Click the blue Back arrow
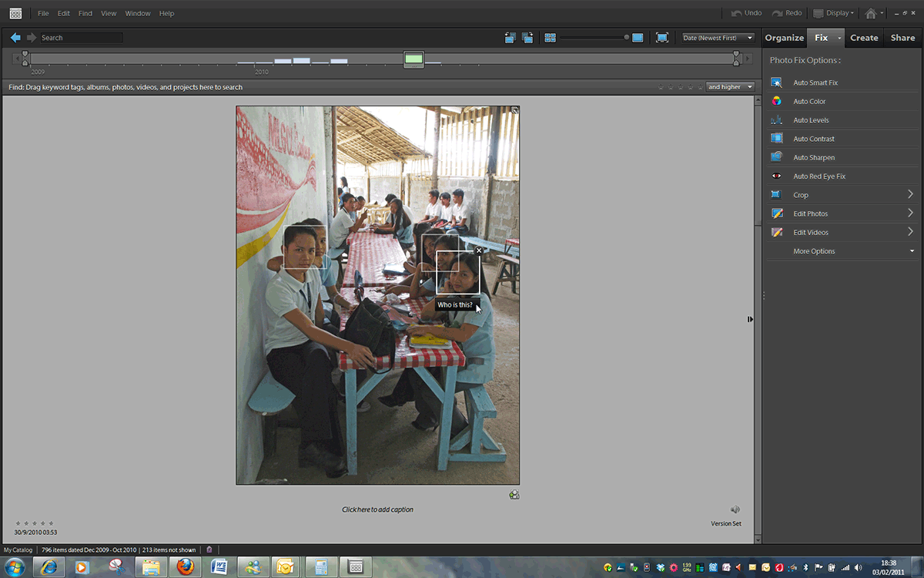Viewport: 924px width, 578px height. [x=15, y=38]
